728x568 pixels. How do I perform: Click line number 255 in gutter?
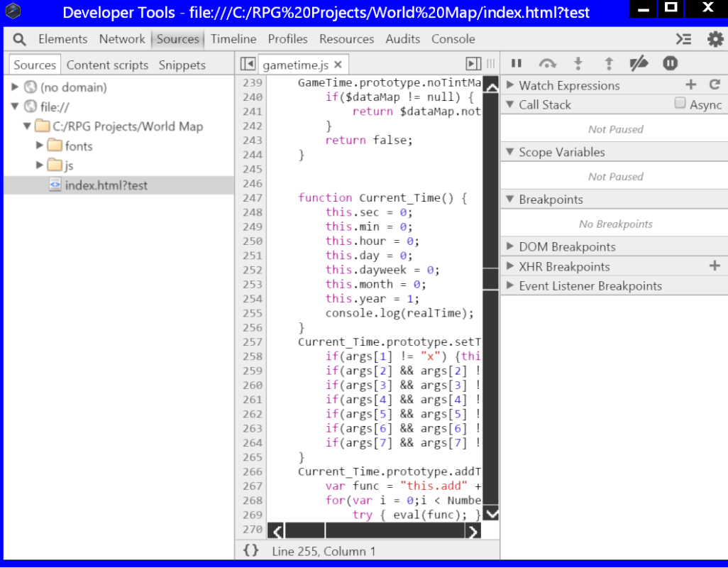253,313
